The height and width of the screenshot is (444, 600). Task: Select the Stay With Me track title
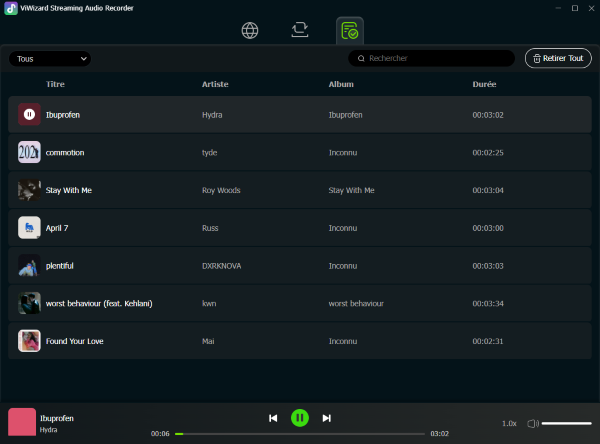coord(69,190)
